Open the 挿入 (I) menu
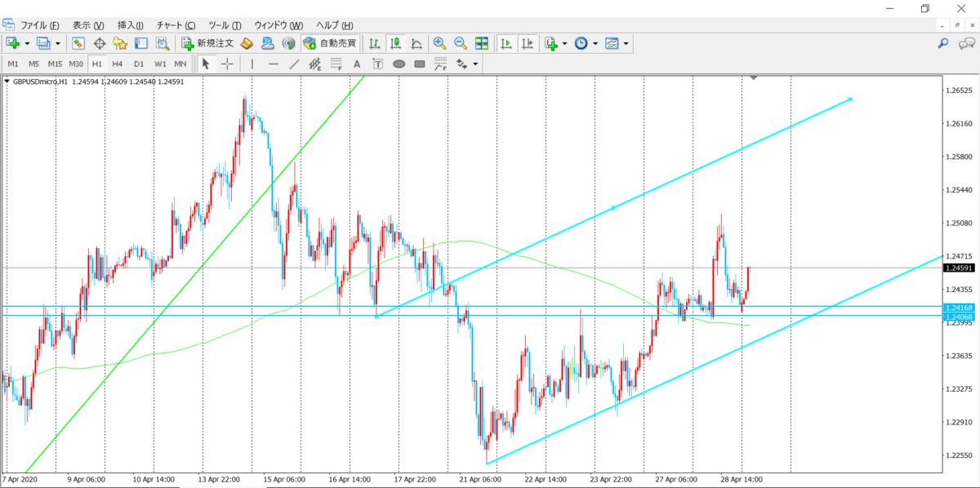 (131, 25)
